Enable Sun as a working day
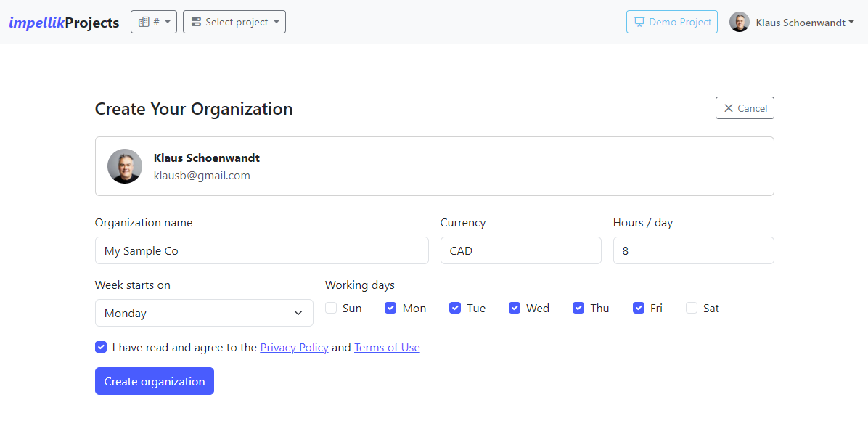This screenshot has width=868, height=429. [331, 309]
